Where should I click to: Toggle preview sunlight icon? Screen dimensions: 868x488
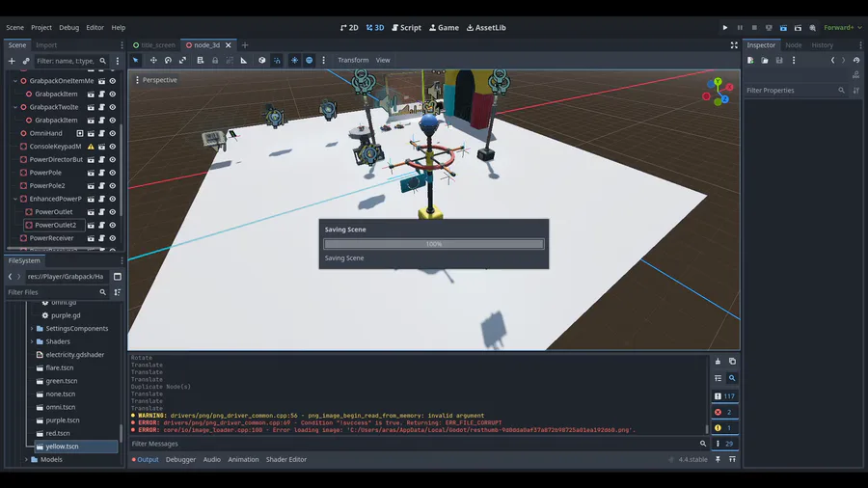(294, 61)
